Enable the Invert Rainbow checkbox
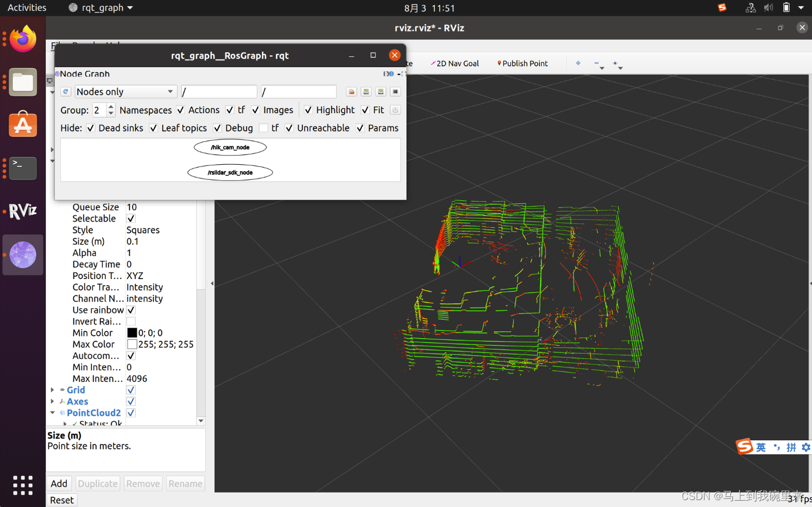The width and height of the screenshot is (812, 507). point(131,322)
